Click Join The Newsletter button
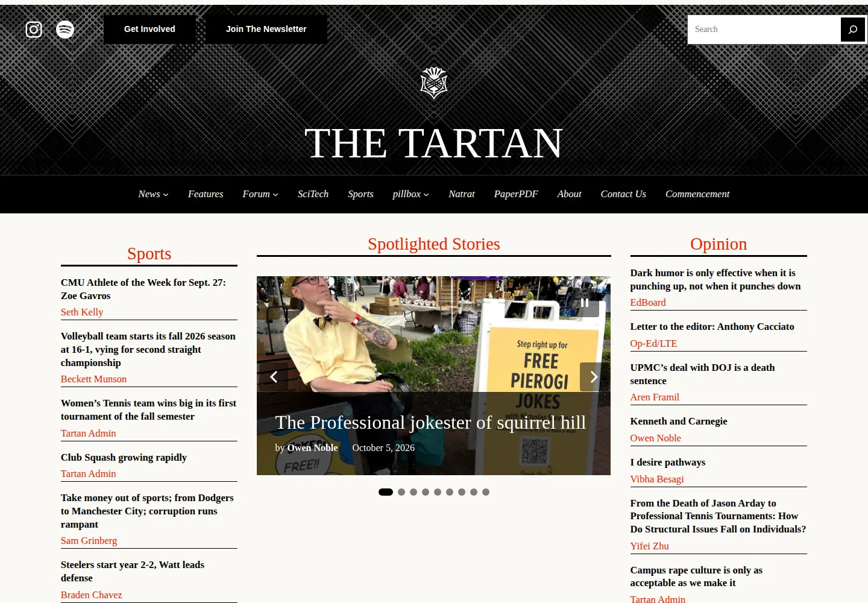868x603 pixels. 266,29
